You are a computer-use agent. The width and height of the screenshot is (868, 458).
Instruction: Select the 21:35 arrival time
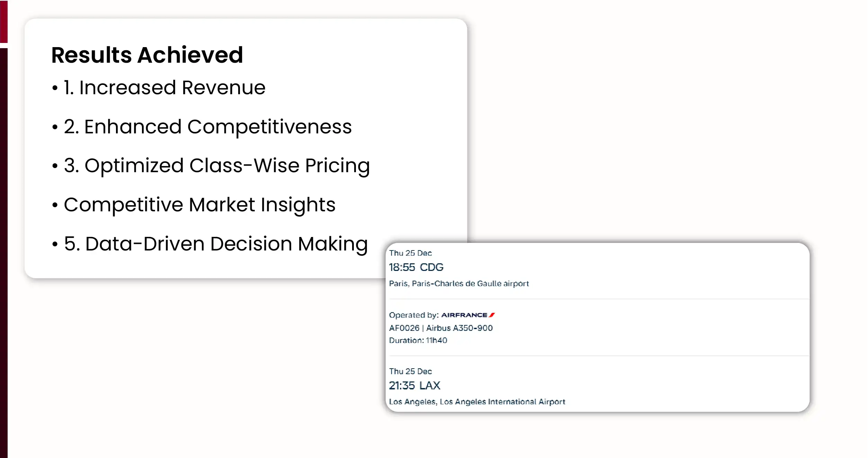pos(402,385)
